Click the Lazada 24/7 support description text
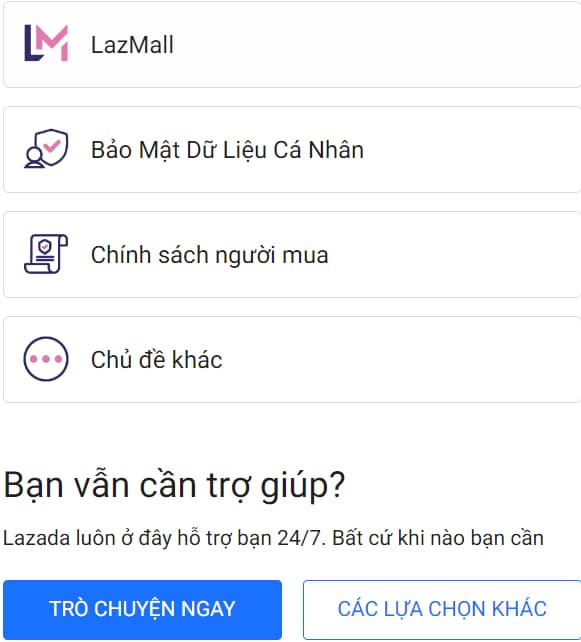 (274, 538)
